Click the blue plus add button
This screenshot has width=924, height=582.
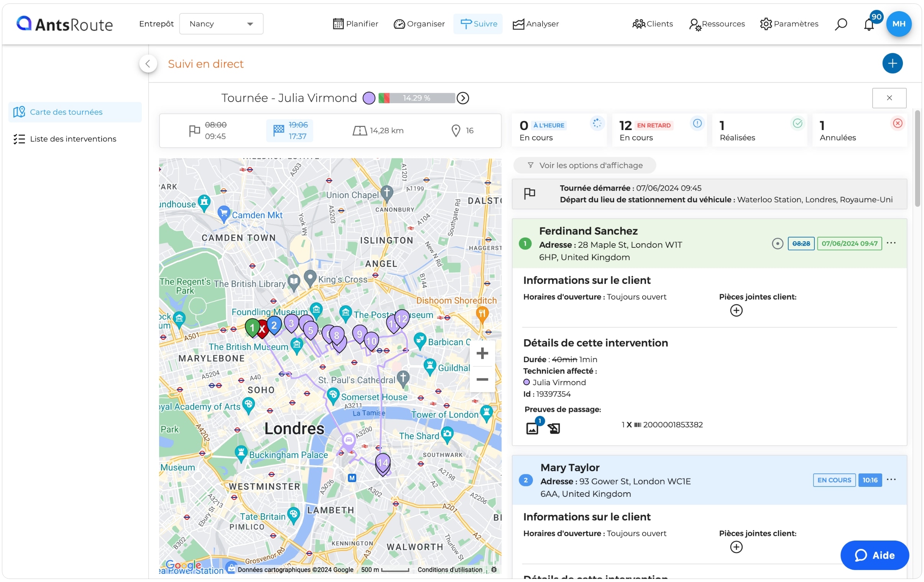(892, 63)
